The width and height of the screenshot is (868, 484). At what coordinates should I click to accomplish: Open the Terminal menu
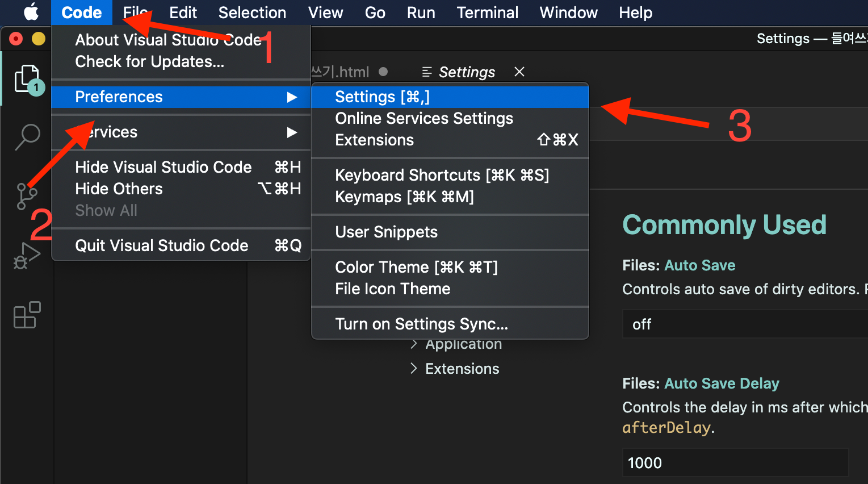point(487,12)
